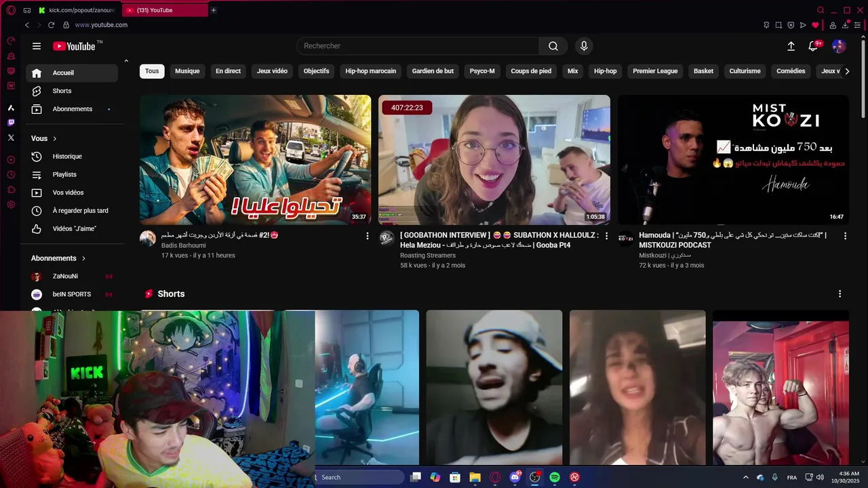Open taskbar Search box
The height and width of the screenshot is (488, 868).
pos(361,477)
